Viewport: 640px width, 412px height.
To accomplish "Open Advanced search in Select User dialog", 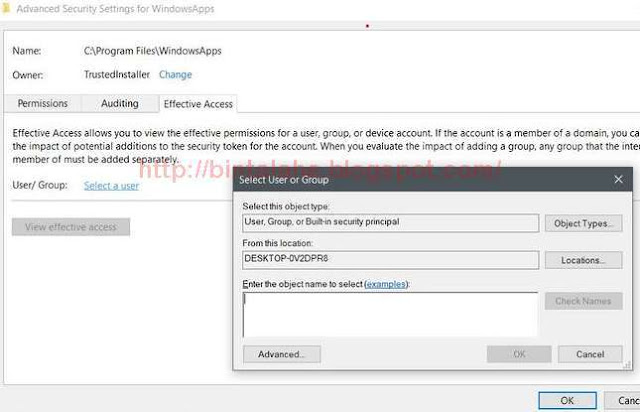I will [282, 354].
